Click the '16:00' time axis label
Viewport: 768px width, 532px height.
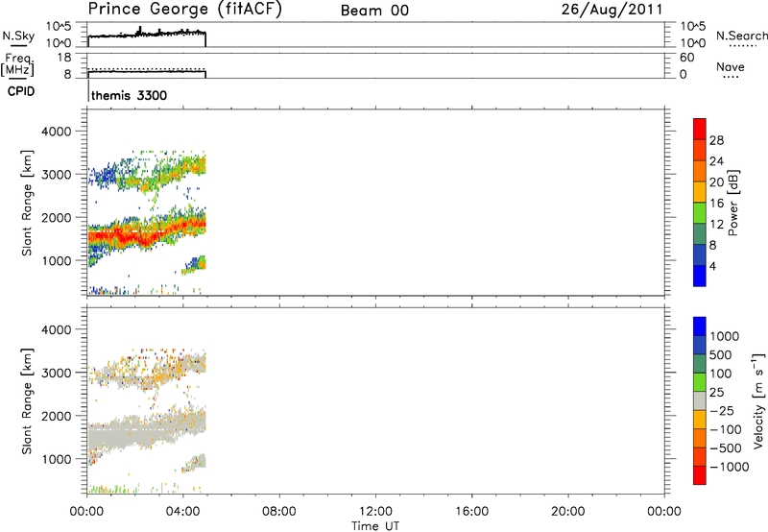click(x=471, y=512)
